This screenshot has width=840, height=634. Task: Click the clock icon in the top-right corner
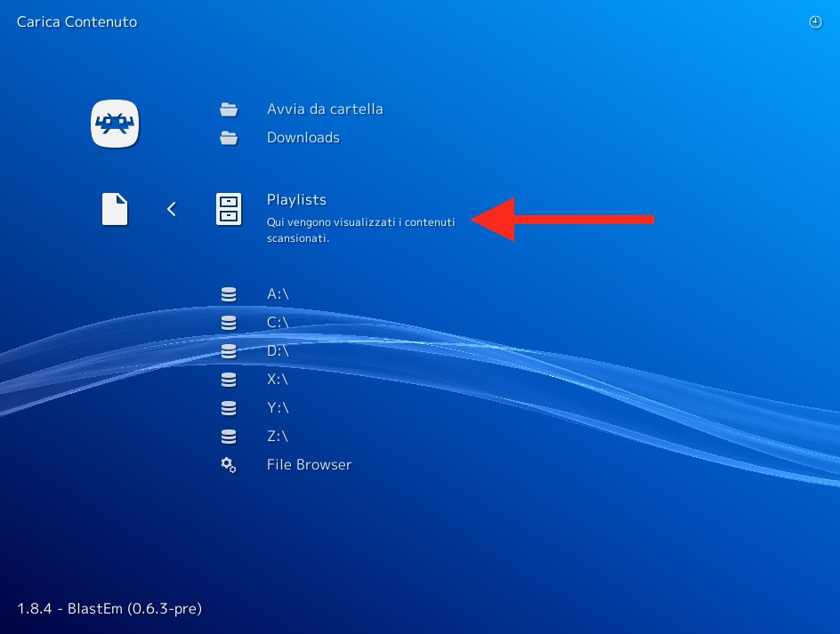click(815, 22)
